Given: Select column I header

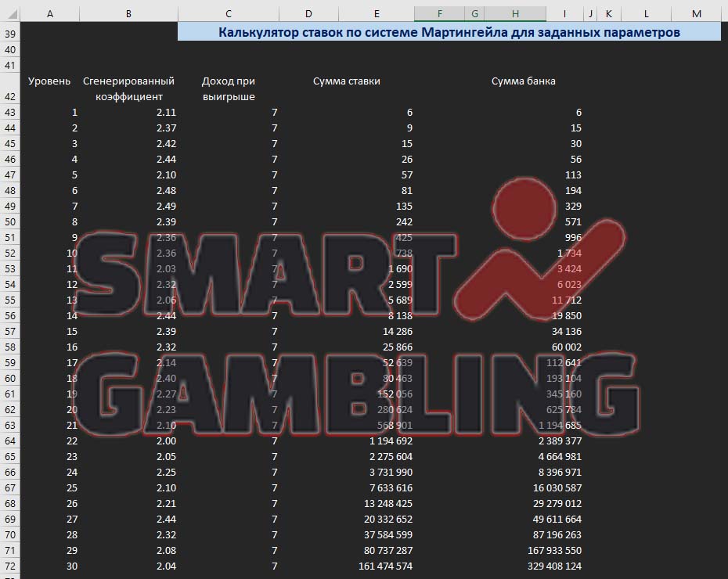Looking at the screenshot, I should [564, 14].
